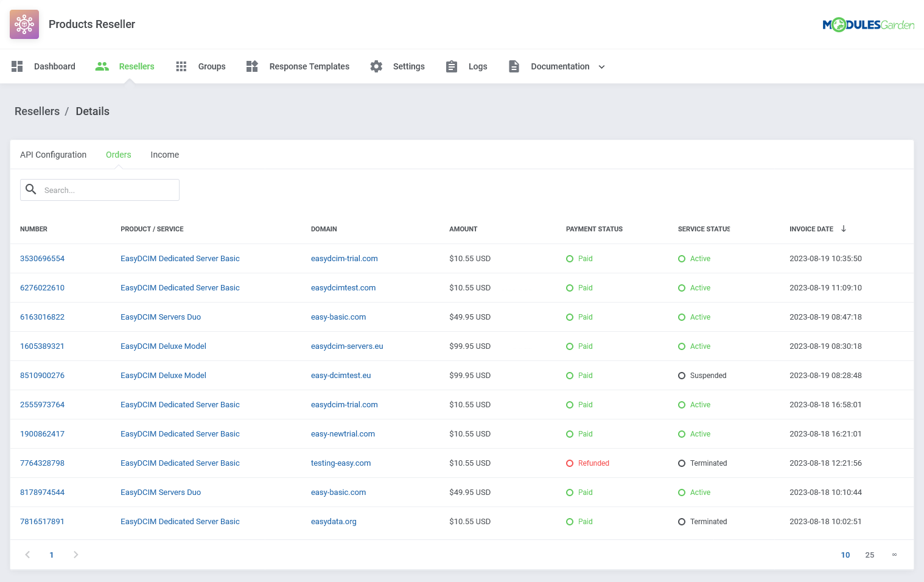Click the Refunded payment status text

pyautogui.click(x=593, y=463)
